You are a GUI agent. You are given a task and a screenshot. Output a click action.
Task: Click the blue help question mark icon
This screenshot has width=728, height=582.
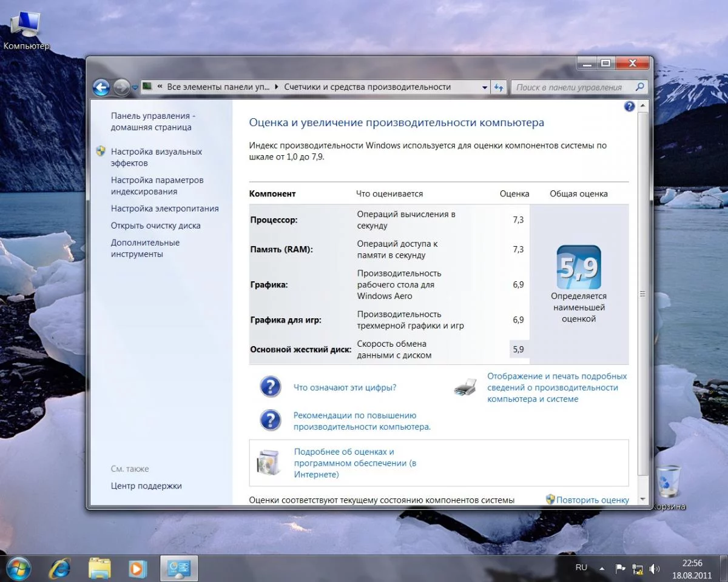coord(629,107)
